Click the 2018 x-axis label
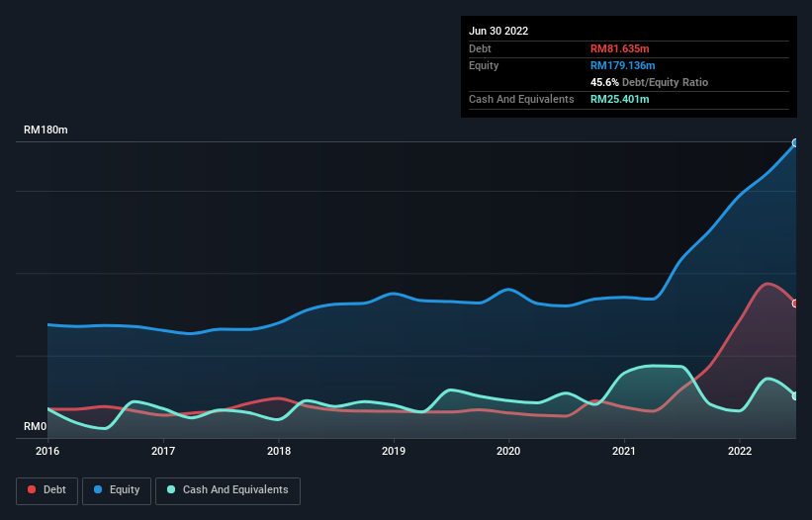This screenshot has width=812, height=520. pyautogui.click(x=279, y=451)
